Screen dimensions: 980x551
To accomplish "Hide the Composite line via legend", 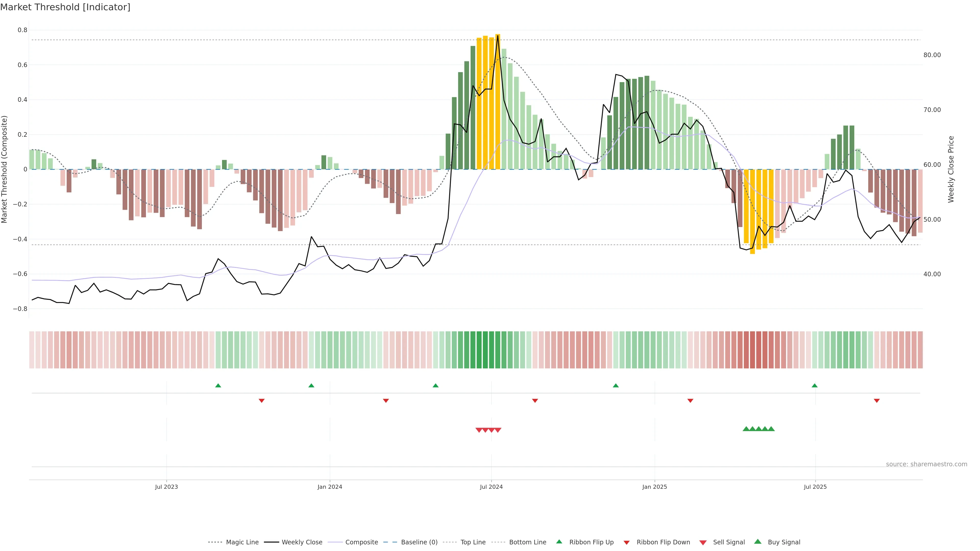I will tap(361, 542).
